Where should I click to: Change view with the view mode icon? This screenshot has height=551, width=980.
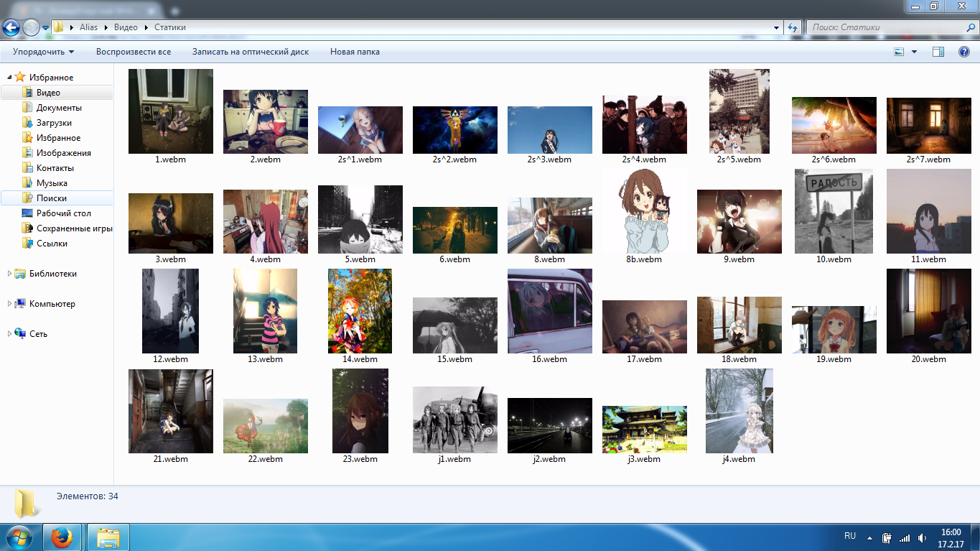pos(899,52)
